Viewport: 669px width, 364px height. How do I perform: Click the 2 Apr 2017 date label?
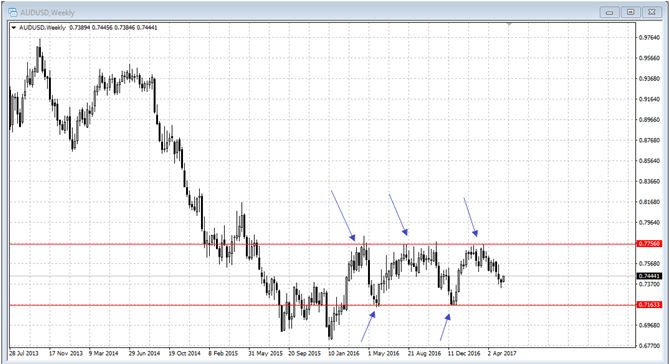502,353
